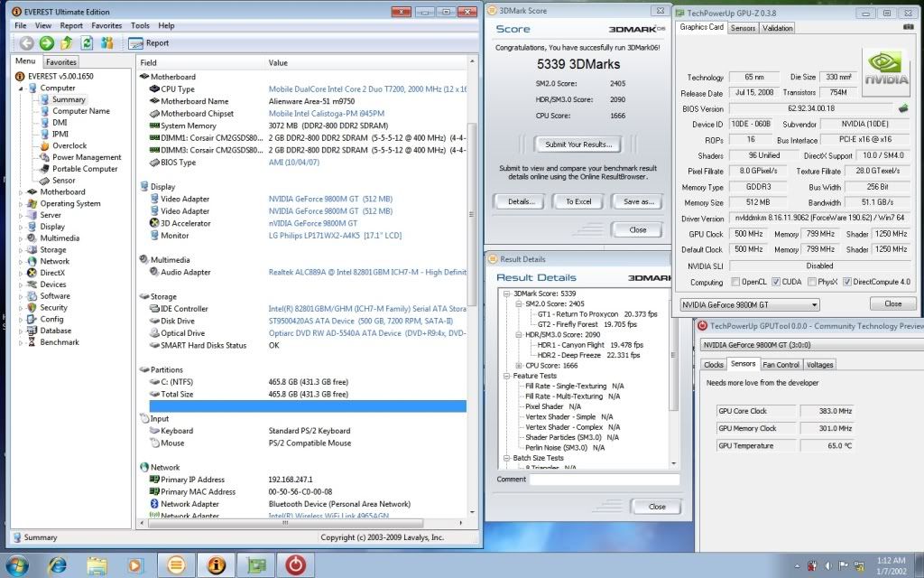Click Close button in 3DMark Score window
The width and height of the screenshot is (924, 578).
[638, 230]
